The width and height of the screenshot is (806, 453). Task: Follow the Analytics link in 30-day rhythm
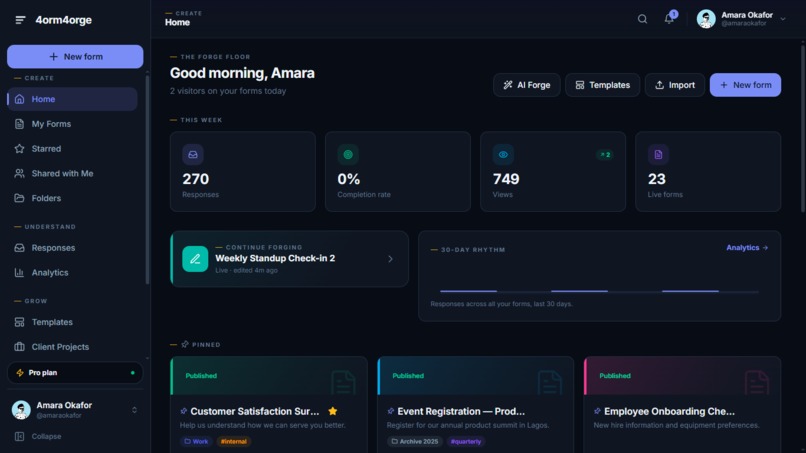tap(747, 248)
